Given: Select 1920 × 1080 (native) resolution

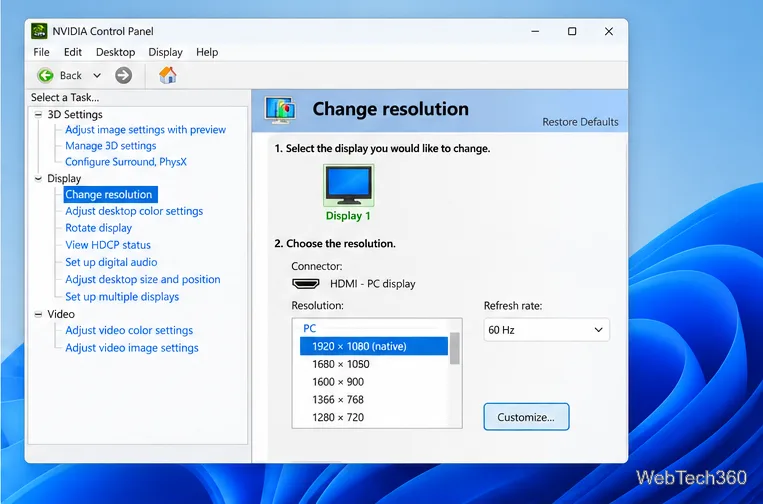Looking at the screenshot, I should click(x=374, y=346).
